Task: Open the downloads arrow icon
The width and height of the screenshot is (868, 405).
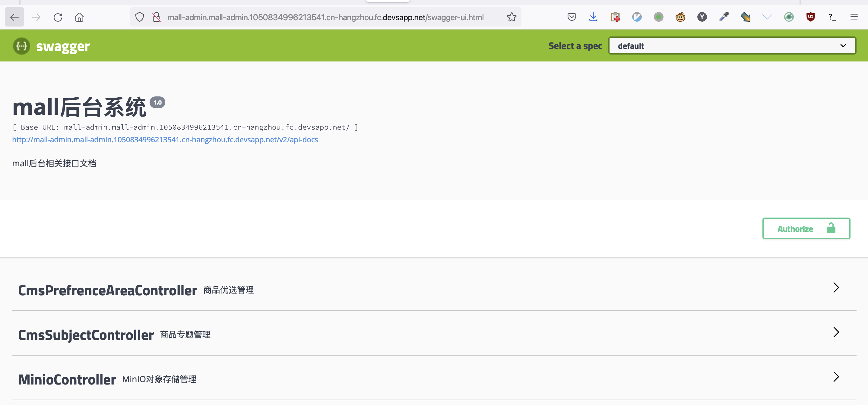Action: click(x=593, y=17)
